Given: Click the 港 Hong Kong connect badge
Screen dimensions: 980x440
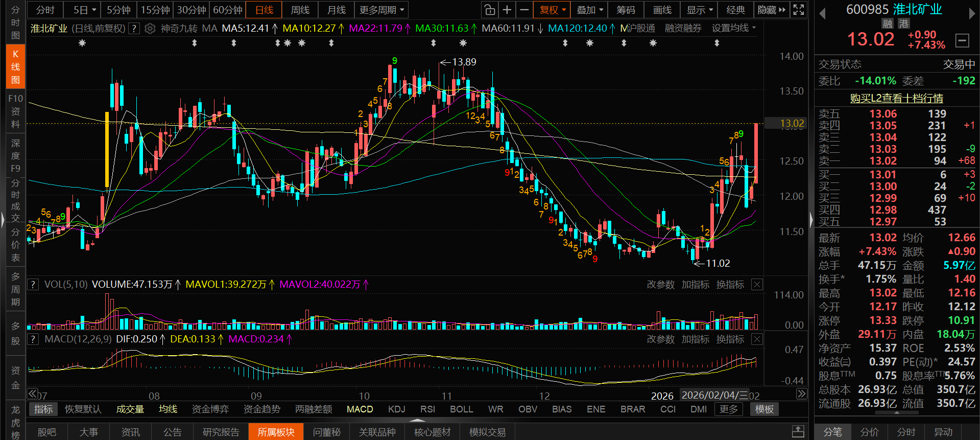Looking at the screenshot, I should (904, 24).
